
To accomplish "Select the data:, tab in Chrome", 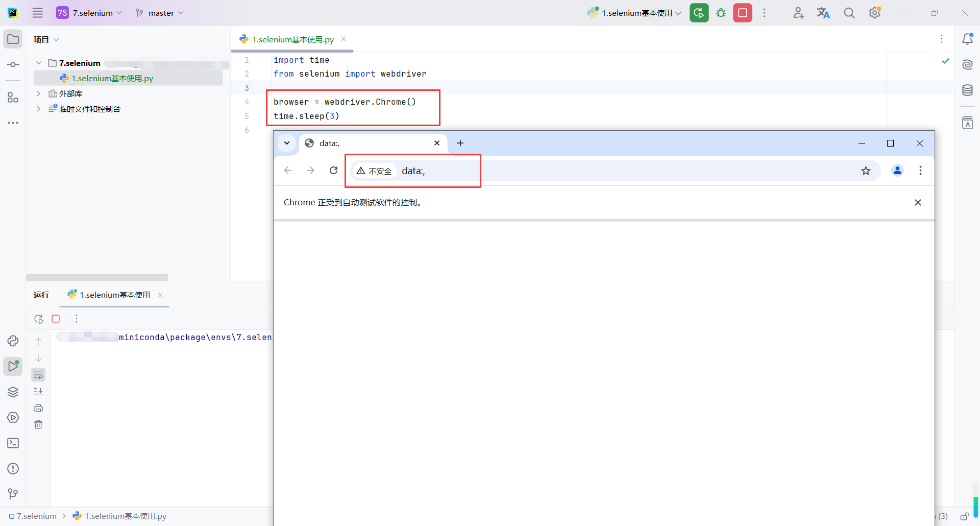I will pyautogui.click(x=373, y=144).
